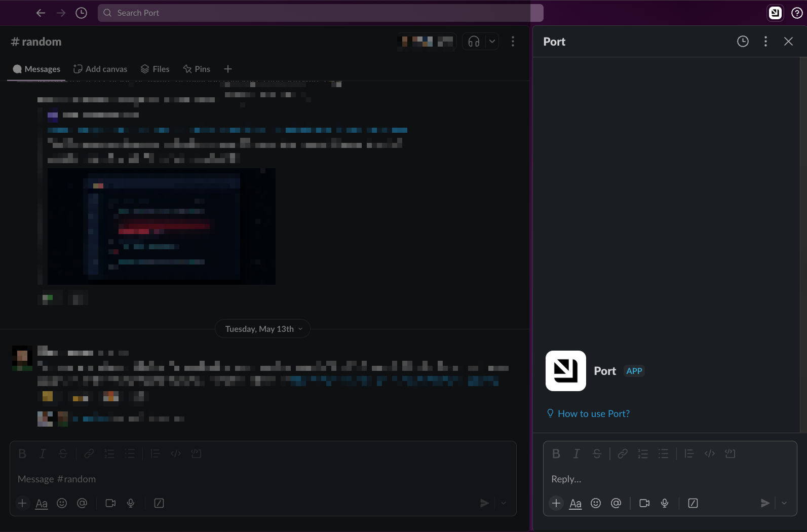Click the Port app icon in top bar

775,13
